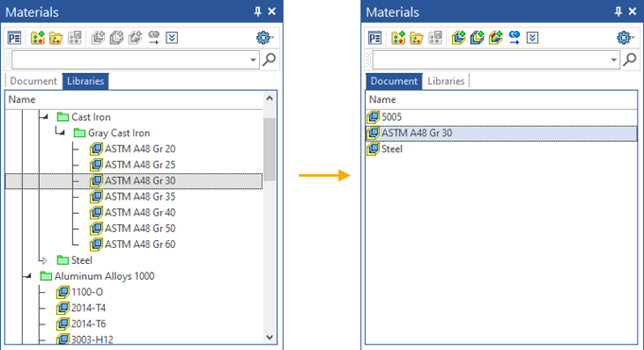This screenshot has width=644, height=350.
Task: Open settings gear in right Materials panel
Action: click(x=625, y=38)
